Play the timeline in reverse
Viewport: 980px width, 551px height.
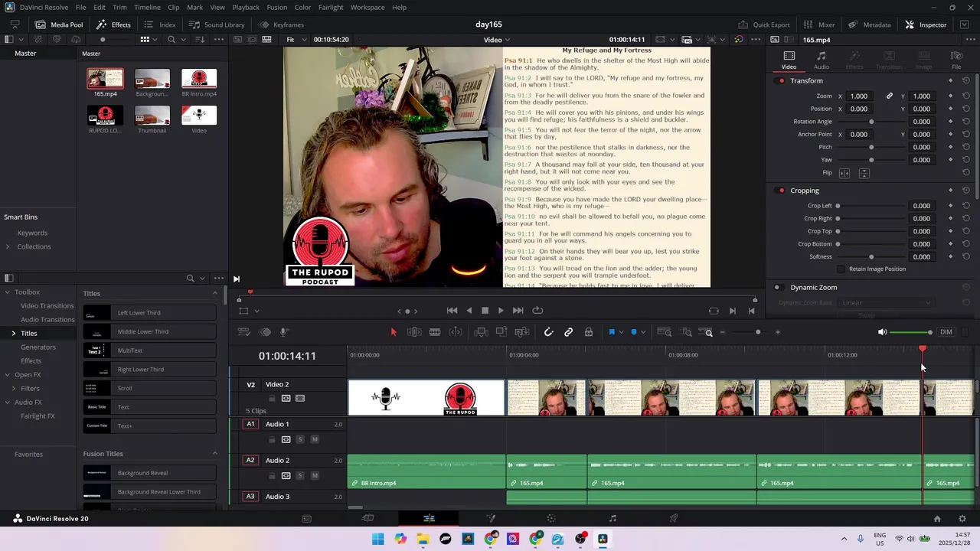469,311
